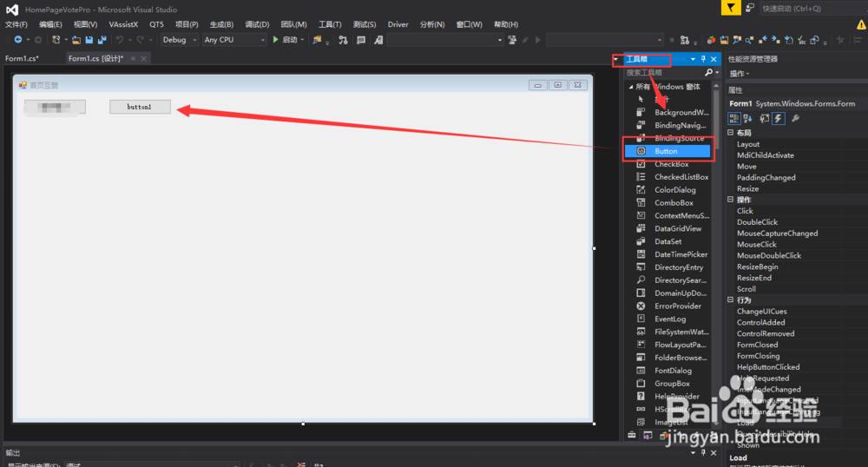Open the 调试(D) menu

coord(257,24)
